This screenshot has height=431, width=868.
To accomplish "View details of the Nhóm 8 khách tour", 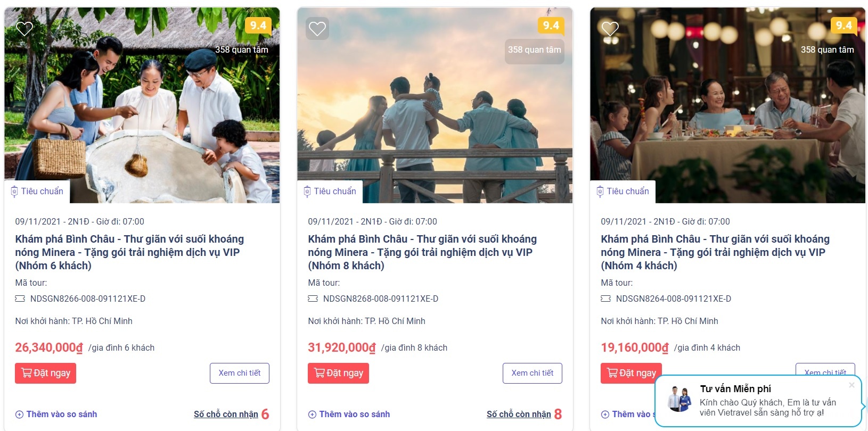I will (533, 373).
